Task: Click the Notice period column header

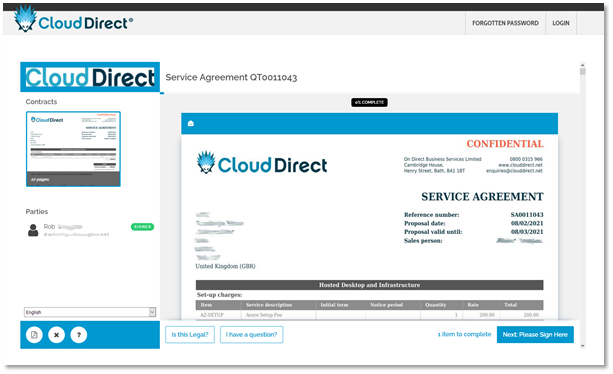Action: (386, 305)
